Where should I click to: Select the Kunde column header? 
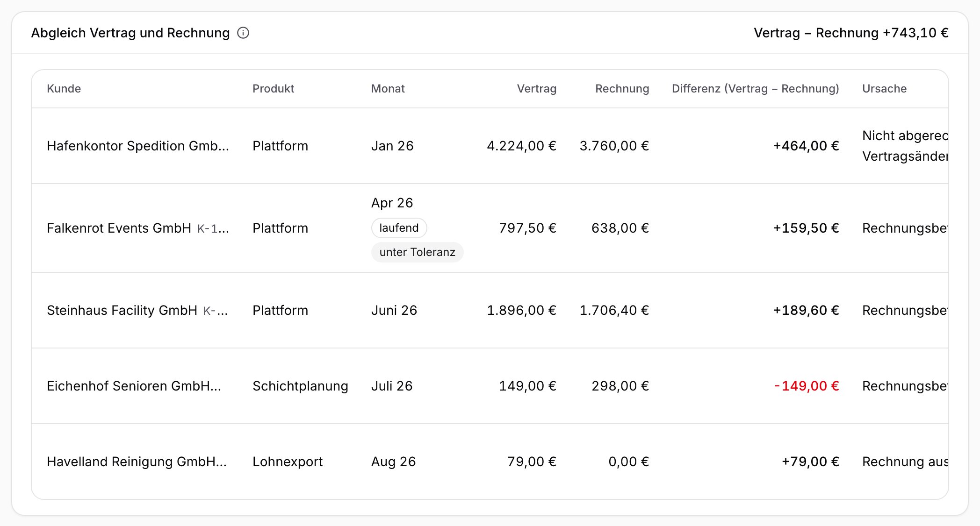pyautogui.click(x=64, y=89)
